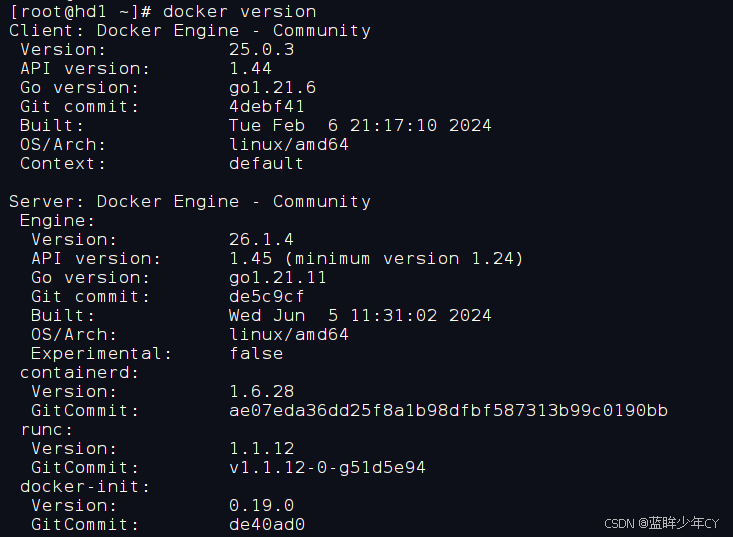This screenshot has width=733, height=537.
Task: Click runc version '1.1.12'
Action: (x=261, y=449)
